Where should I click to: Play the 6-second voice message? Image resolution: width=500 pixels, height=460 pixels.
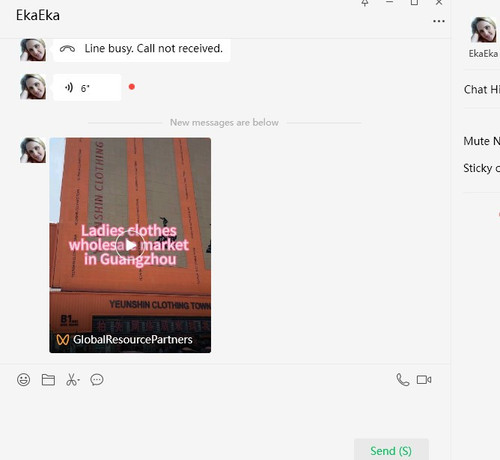(87, 88)
